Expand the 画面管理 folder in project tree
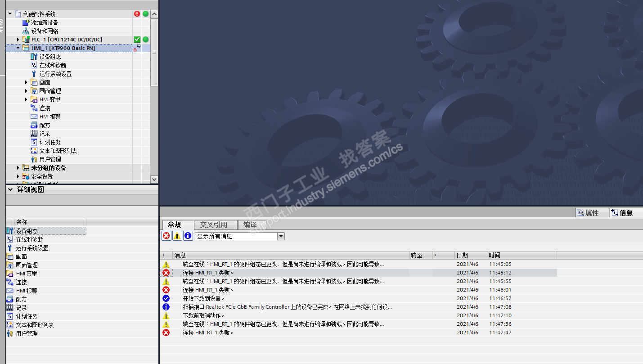 26,91
